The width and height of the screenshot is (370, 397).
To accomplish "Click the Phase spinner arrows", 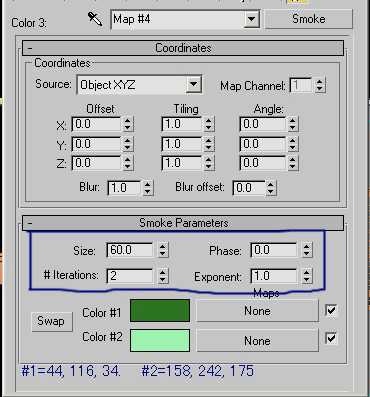I will 306,250.
